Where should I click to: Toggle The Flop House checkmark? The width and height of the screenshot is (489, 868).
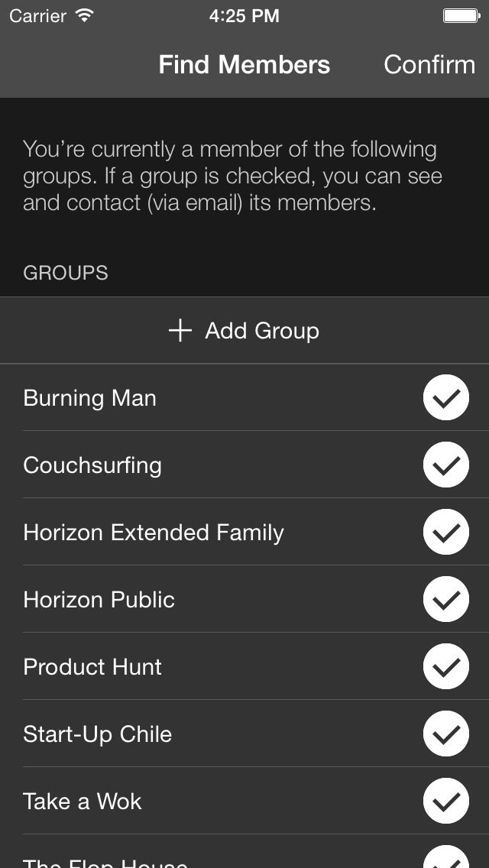[x=445, y=857]
